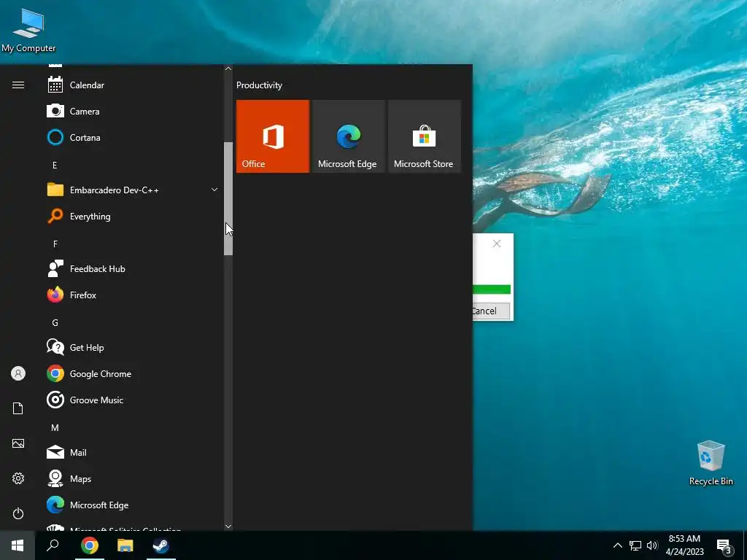Click the Productivity group heading
747x560 pixels.
(x=259, y=85)
